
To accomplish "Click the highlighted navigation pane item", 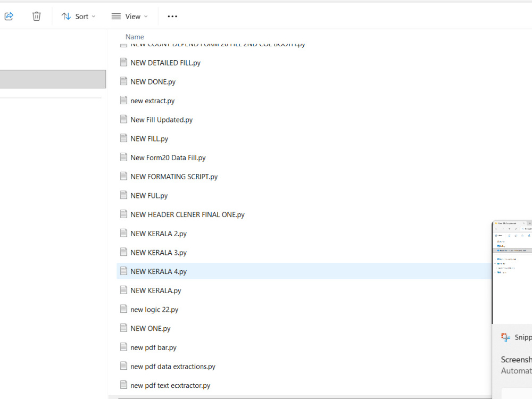I will [x=53, y=79].
